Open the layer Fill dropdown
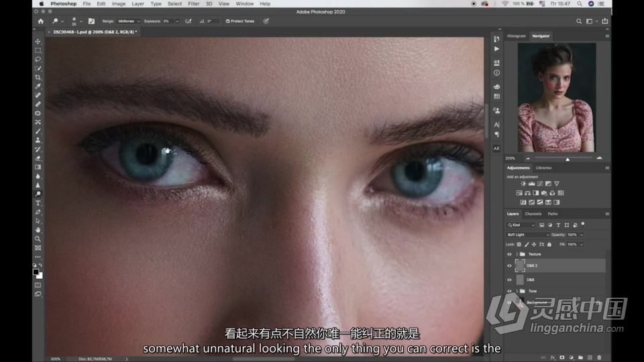This screenshot has width=644, height=362. [x=582, y=245]
